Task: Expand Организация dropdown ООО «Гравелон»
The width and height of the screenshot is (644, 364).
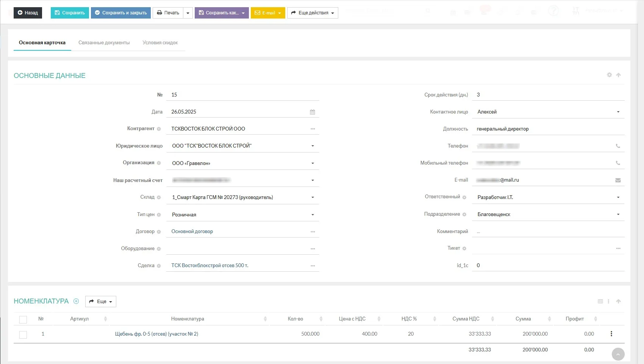Action: click(x=313, y=163)
